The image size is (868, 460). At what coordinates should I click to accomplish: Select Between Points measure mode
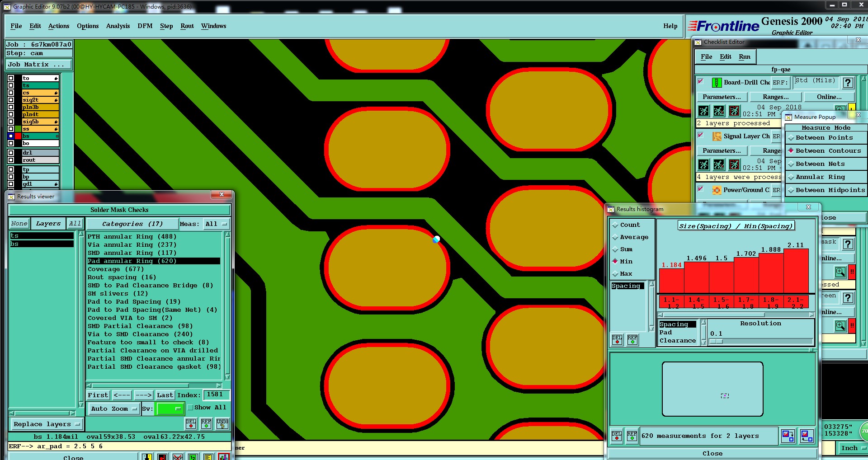click(826, 138)
